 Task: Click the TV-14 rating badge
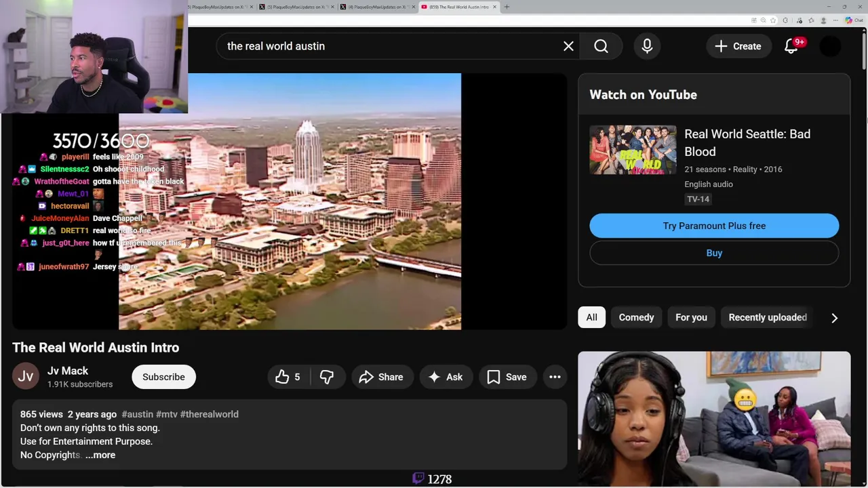click(698, 199)
